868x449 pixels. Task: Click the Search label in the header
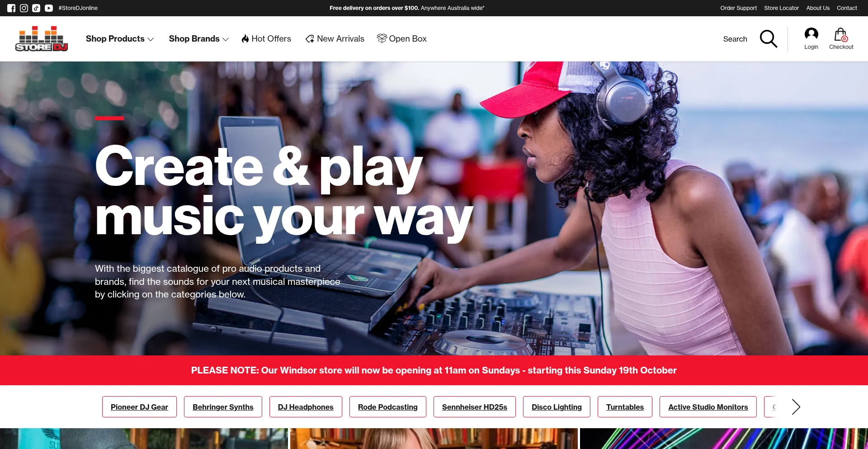735,39
